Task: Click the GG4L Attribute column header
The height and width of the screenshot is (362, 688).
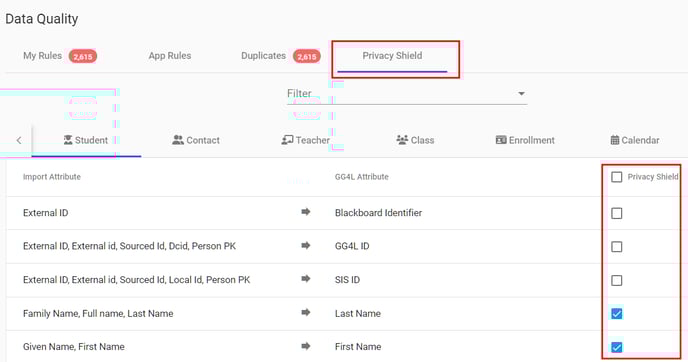Action: click(x=362, y=177)
